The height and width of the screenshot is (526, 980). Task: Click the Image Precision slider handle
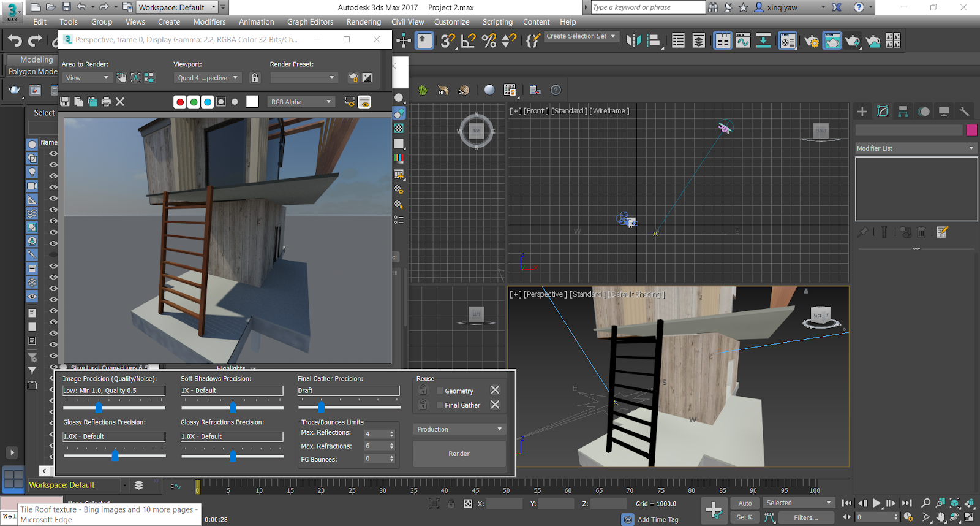[99, 408]
